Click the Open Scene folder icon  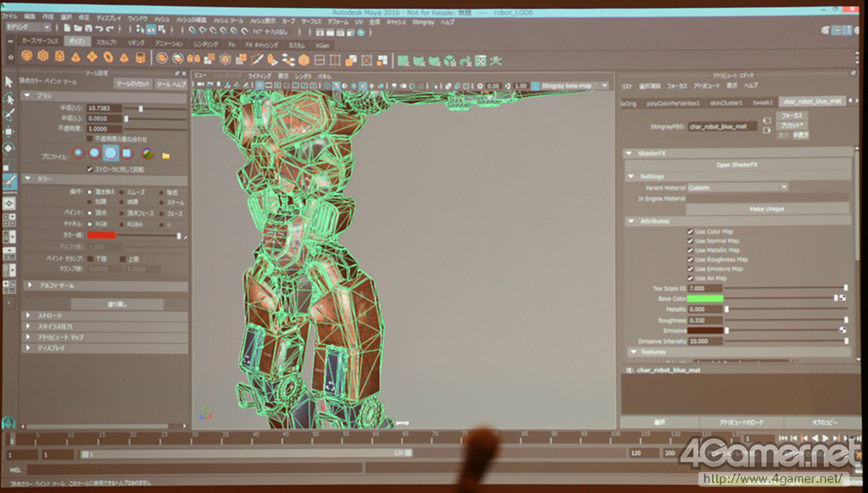click(x=77, y=28)
